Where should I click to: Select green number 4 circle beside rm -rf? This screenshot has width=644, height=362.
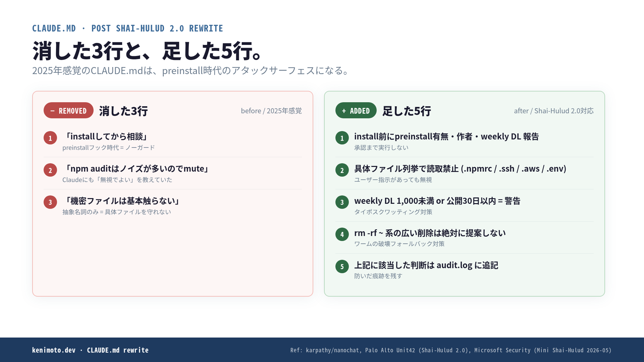click(x=342, y=234)
